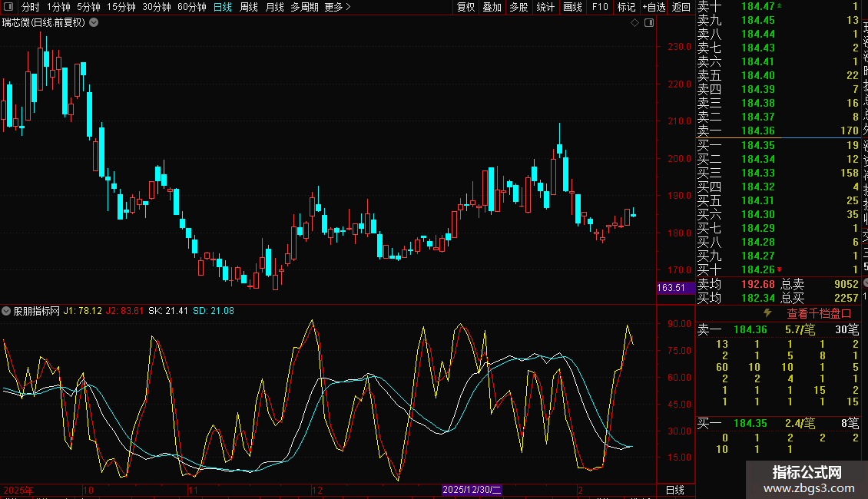
Task: Click the 30笔 sell order count
Action: pos(847,329)
